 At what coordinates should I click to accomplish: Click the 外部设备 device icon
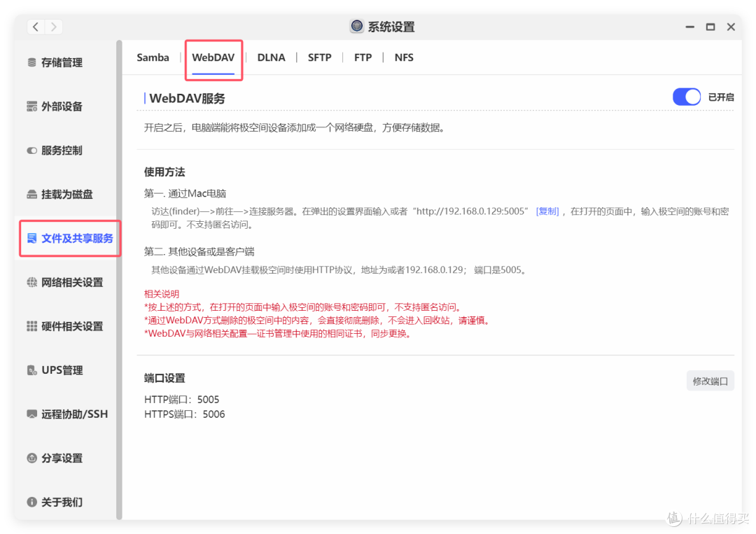pyautogui.click(x=31, y=106)
